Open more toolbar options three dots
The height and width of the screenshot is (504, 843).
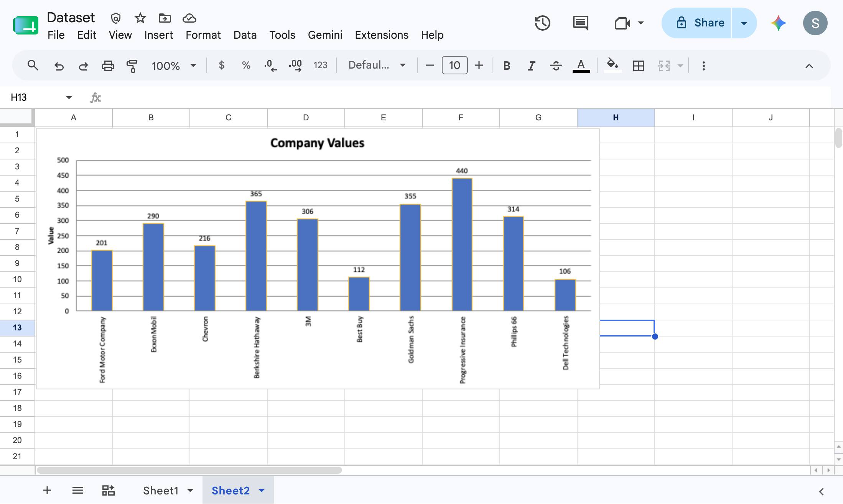(703, 66)
